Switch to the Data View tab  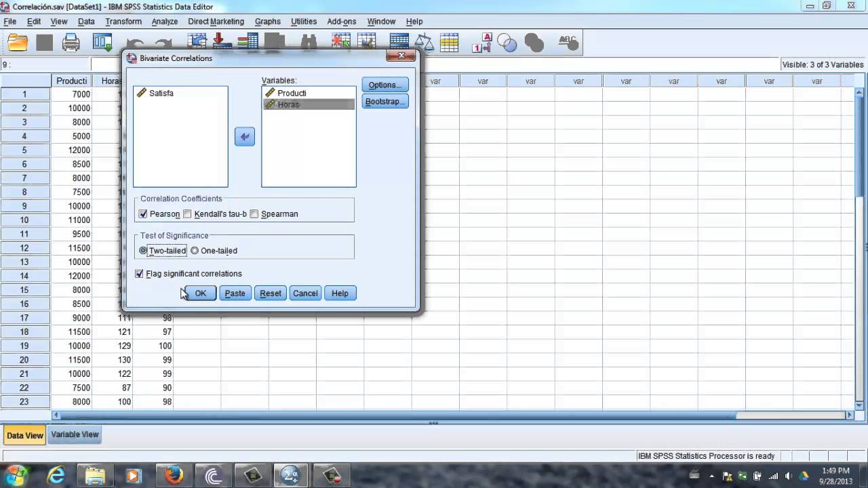click(25, 435)
